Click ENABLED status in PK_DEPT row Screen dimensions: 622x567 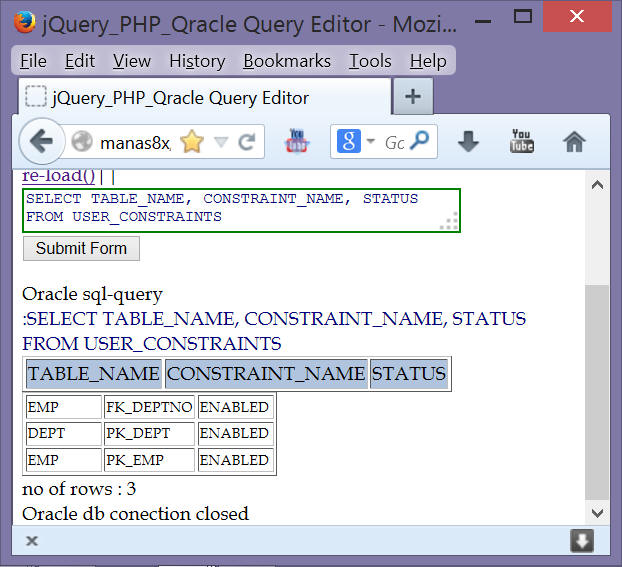[235, 433]
